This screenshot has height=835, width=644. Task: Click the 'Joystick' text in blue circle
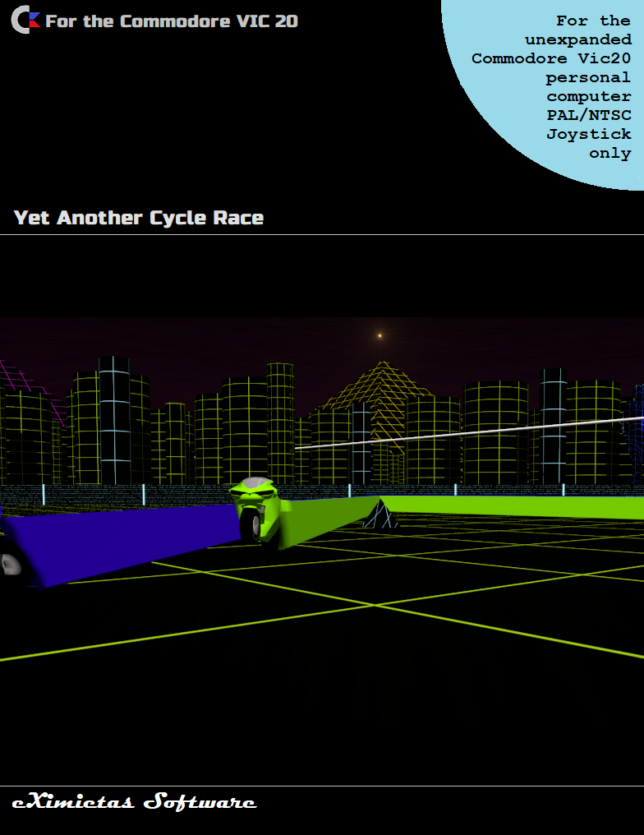[589, 134]
